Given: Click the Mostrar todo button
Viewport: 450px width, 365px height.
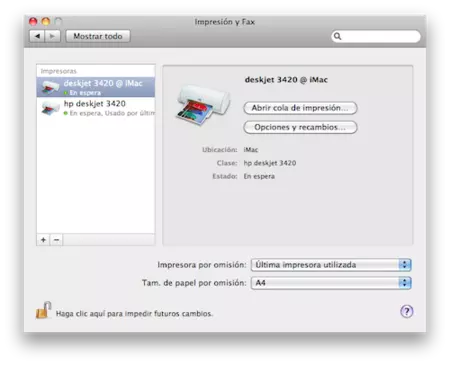Looking at the screenshot, I should click(98, 36).
